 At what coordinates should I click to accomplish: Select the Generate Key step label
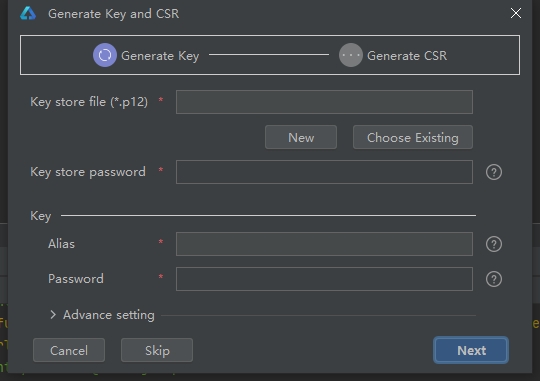[x=160, y=55]
